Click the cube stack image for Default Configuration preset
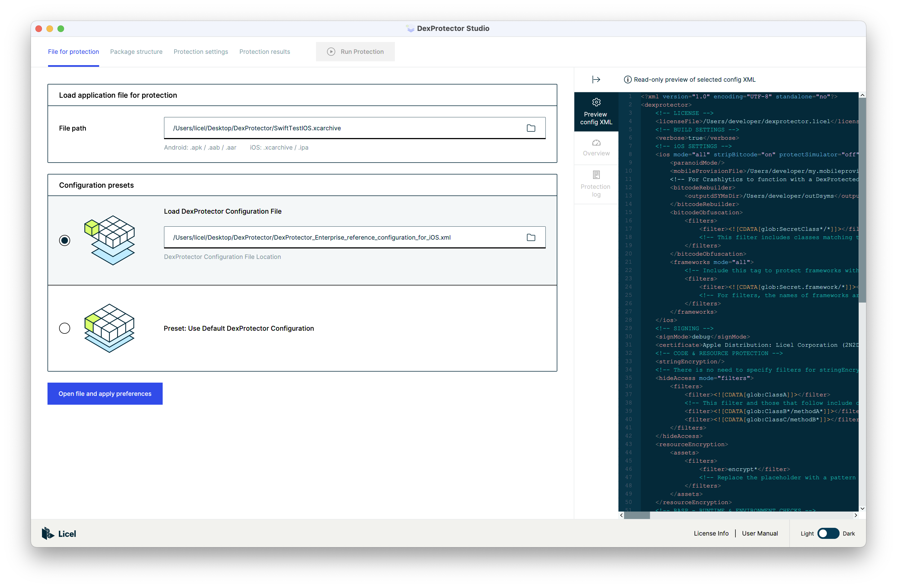Screen dimensions: 897x588 point(109,328)
